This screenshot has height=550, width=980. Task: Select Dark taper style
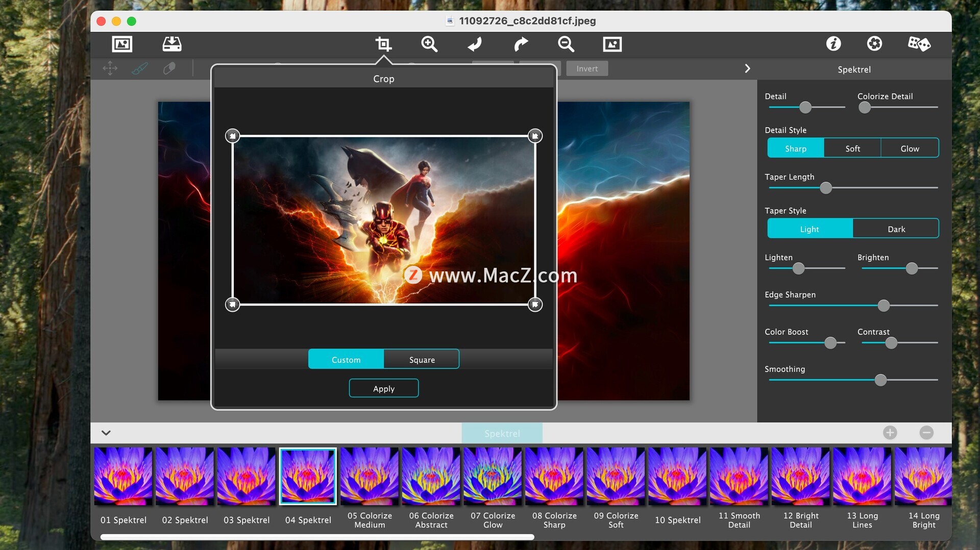coord(896,229)
